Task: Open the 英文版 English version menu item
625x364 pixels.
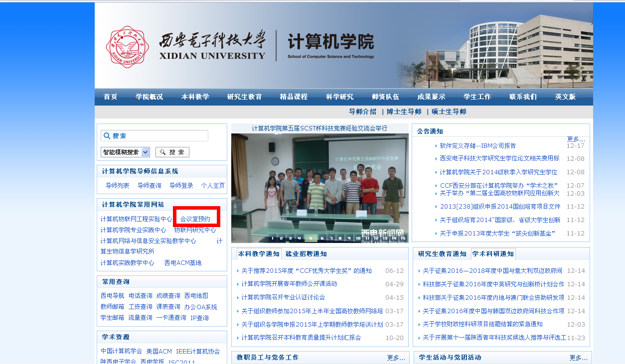Action: point(565,97)
